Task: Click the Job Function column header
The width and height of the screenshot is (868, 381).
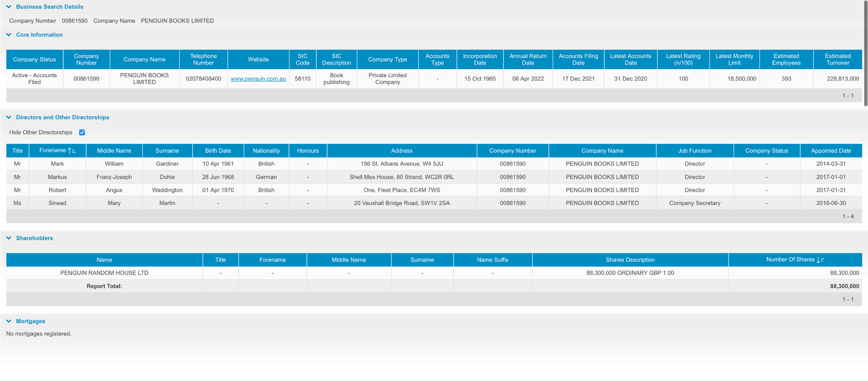Action: (695, 151)
